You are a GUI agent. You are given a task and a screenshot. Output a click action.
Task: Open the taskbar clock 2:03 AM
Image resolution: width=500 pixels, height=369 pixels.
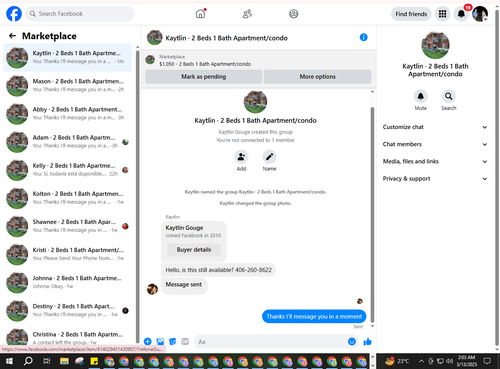point(467,361)
